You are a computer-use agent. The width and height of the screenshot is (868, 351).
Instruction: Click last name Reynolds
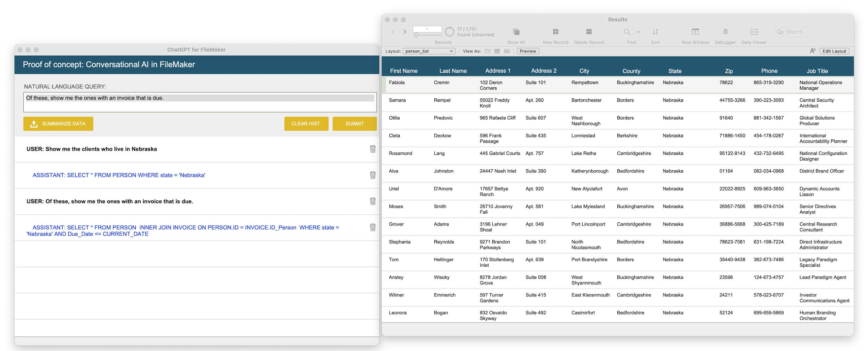pyautogui.click(x=444, y=242)
